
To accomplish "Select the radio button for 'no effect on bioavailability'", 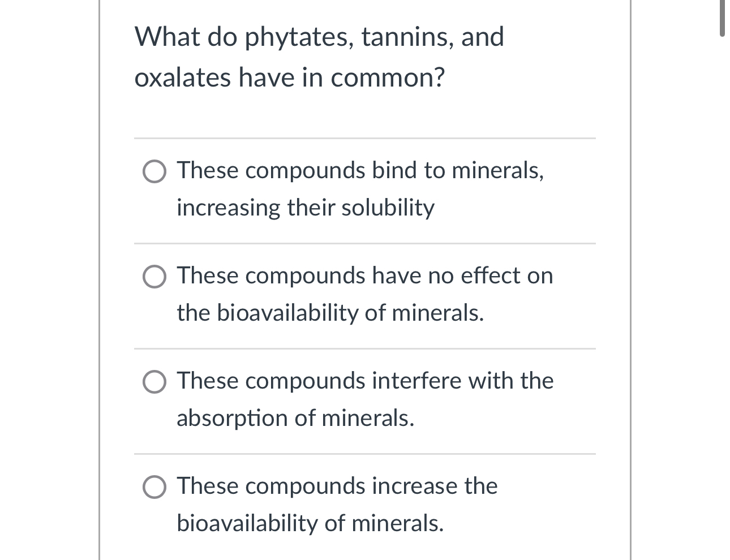I will point(154,277).
